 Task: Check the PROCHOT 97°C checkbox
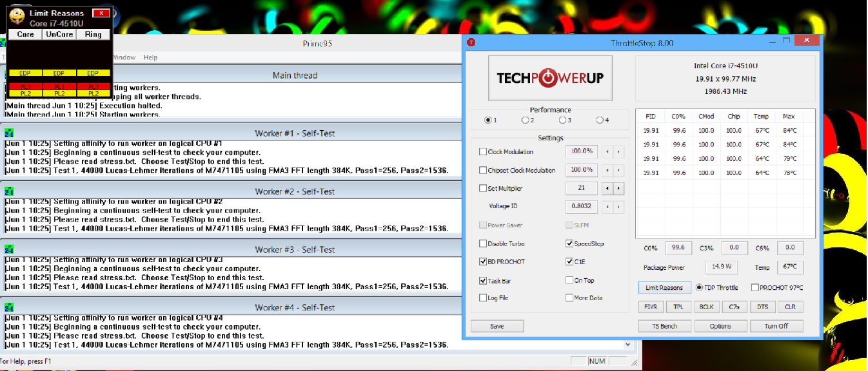pos(755,288)
